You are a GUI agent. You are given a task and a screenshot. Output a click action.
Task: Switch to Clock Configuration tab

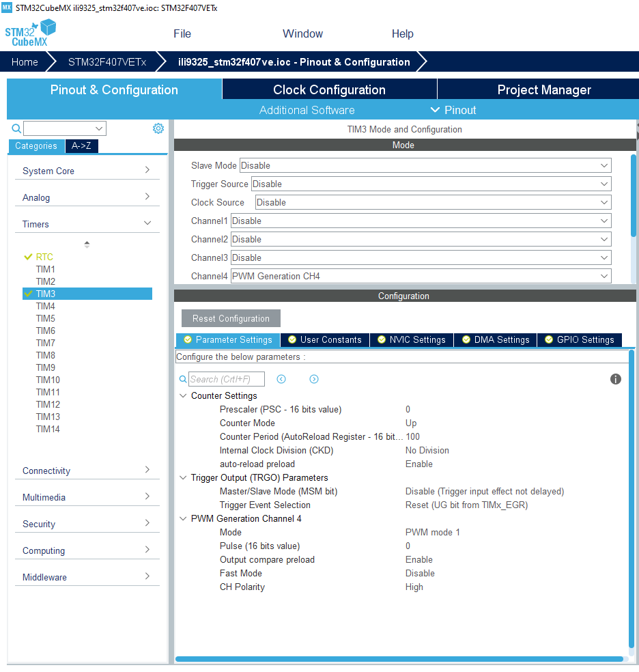[x=329, y=89]
